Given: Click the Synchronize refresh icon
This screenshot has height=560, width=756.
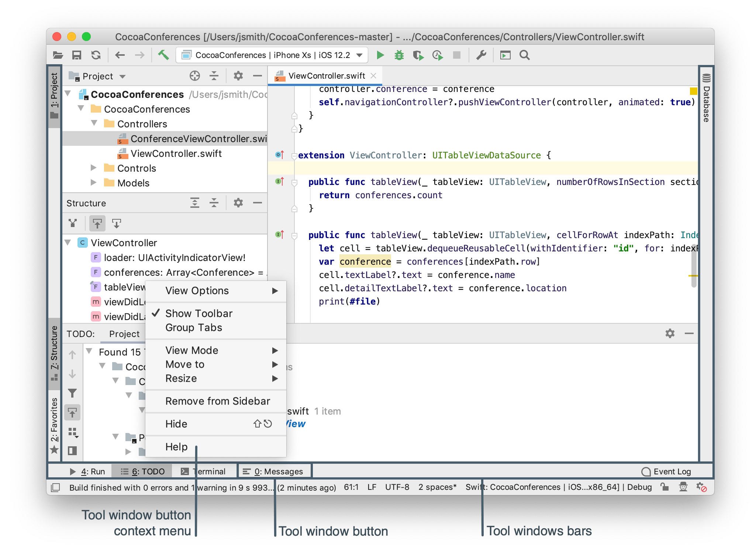Looking at the screenshot, I should (96, 55).
